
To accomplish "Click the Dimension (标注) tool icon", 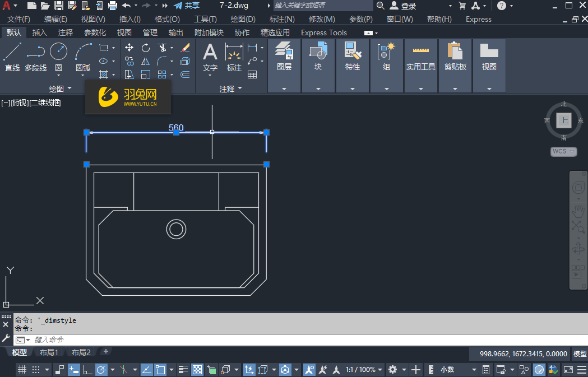I will click(x=234, y=57).
